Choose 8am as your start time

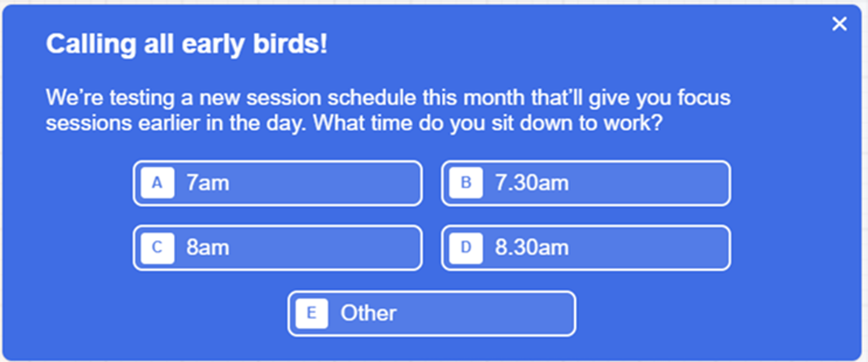click(x=277, y=248)
